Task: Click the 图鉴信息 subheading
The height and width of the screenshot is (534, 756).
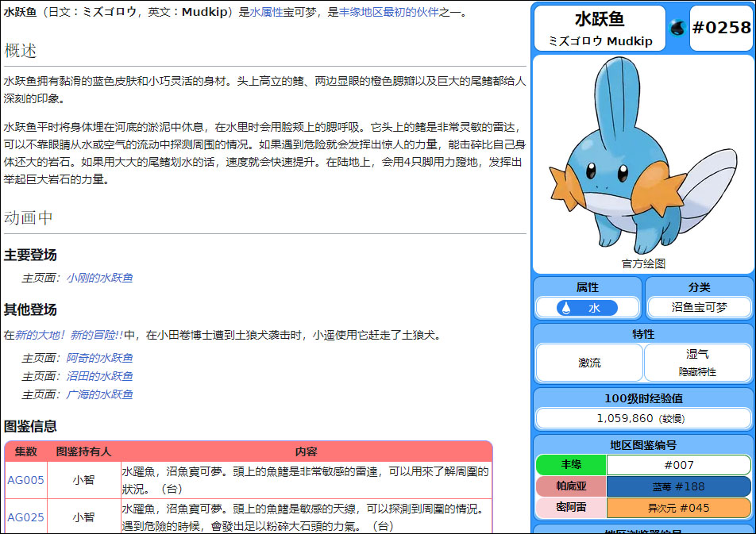Action: point(30,426)
